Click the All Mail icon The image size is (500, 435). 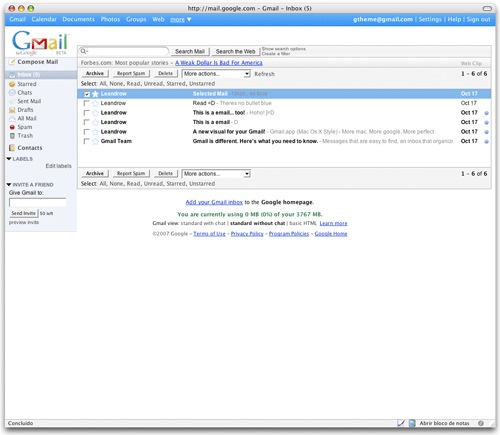12,119
